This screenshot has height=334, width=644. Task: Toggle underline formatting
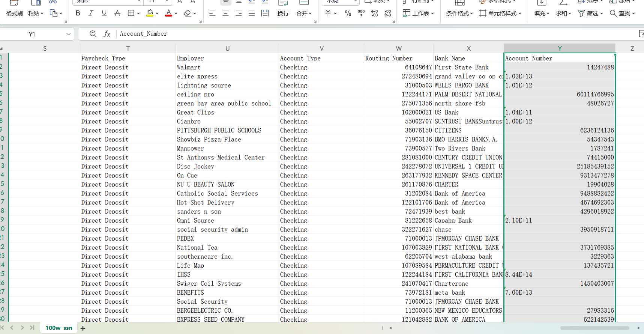[104, 13]
